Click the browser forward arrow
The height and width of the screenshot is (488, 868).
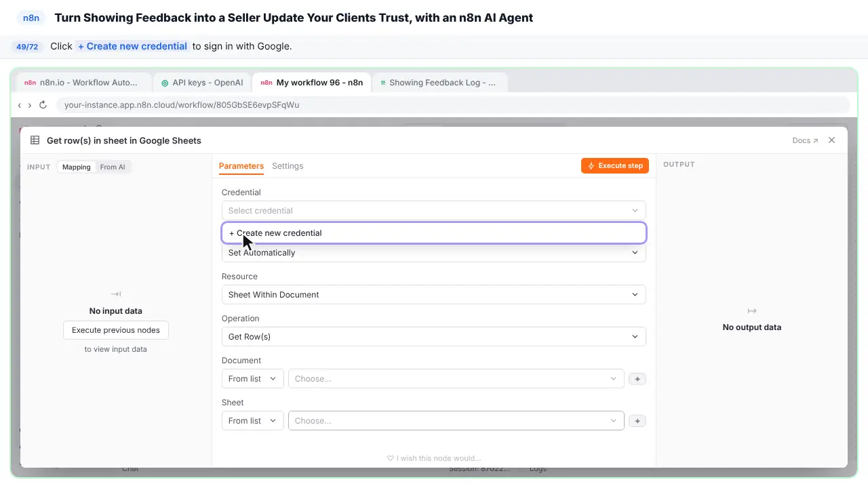30,105
